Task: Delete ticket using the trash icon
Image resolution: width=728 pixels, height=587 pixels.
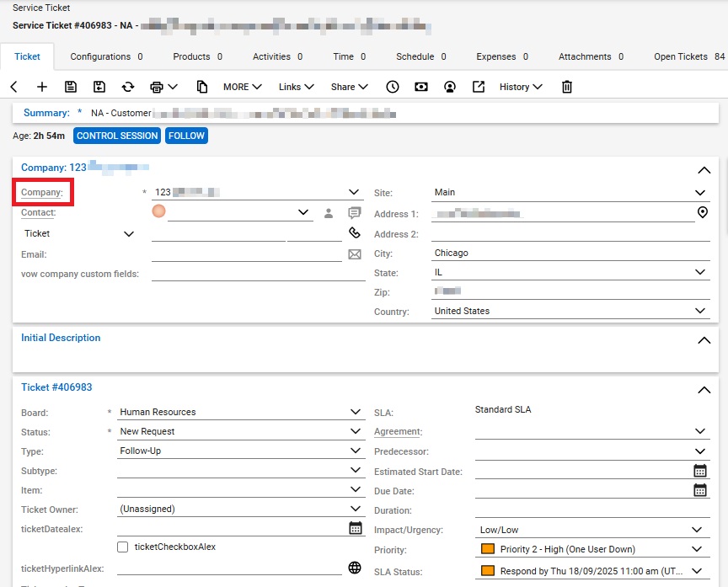Action: click(x=567, y=87)
